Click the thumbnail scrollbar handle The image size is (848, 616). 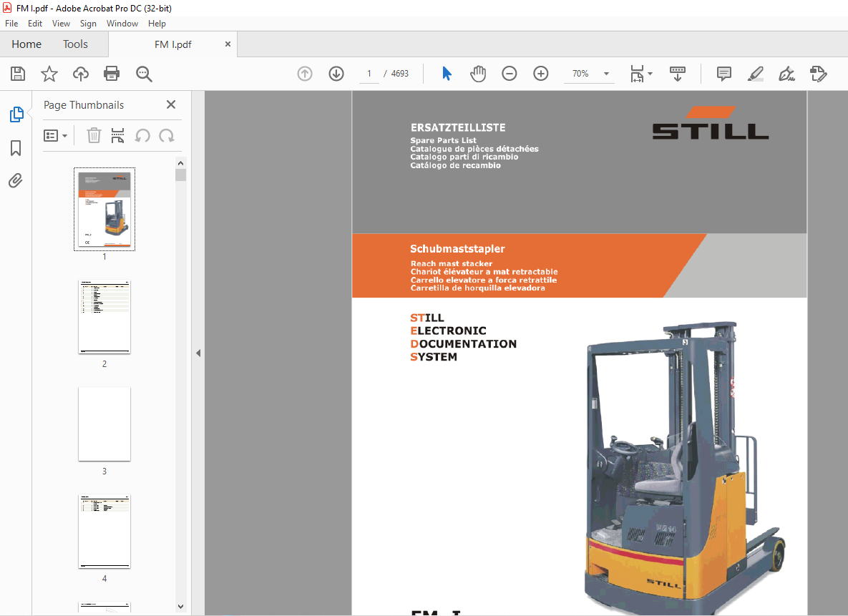point(180,175)
